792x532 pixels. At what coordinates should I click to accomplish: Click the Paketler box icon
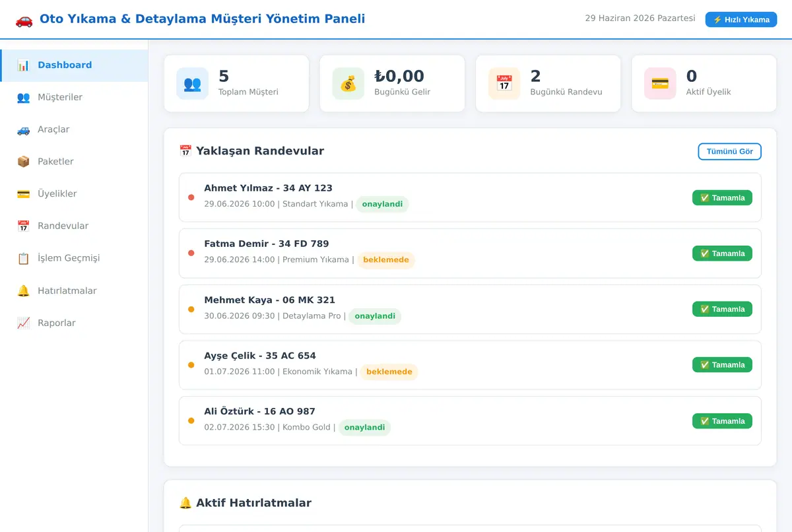coord(23,162)
